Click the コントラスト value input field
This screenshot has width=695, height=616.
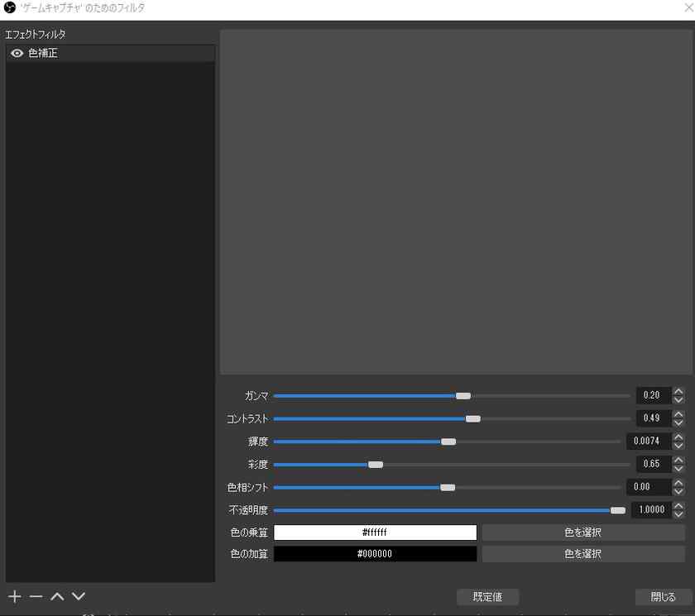pyautogui.click(x=652, y=418)
